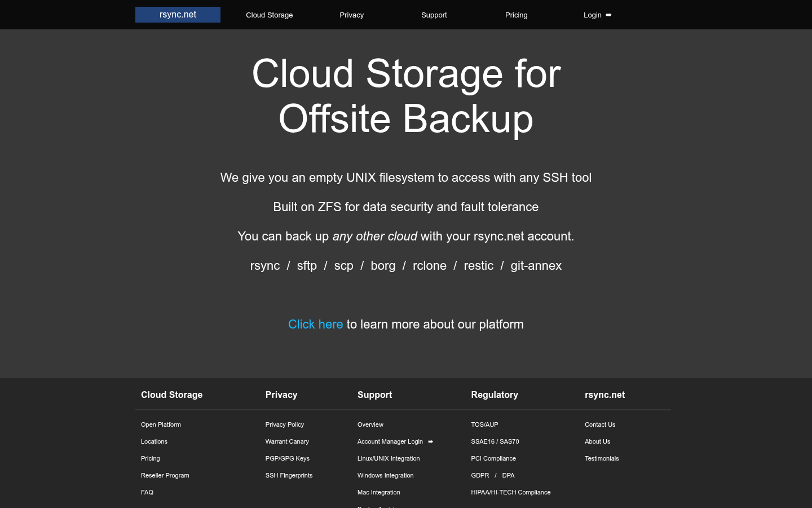Click the "Support" footer column heading
812x508 pixels.
pos(374,395)
